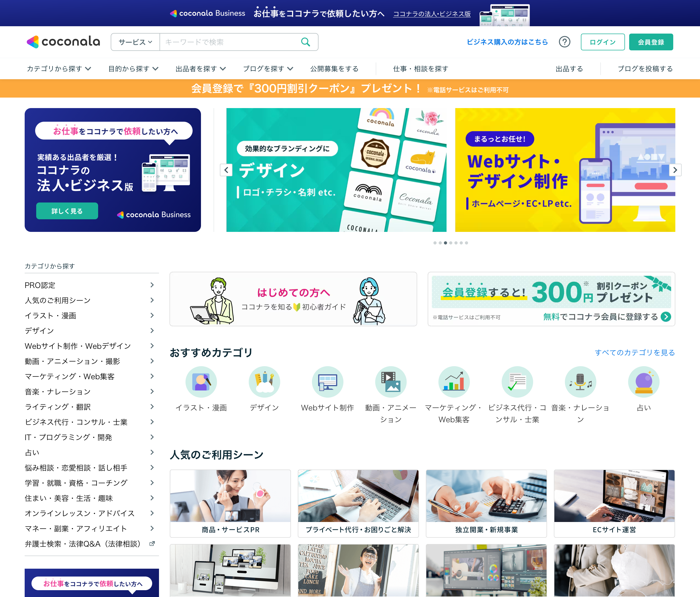This screenshot has width=700, height=597.
Task: Click the 音楽・ナレーション microphone icon
Action: tap(580, 382)
